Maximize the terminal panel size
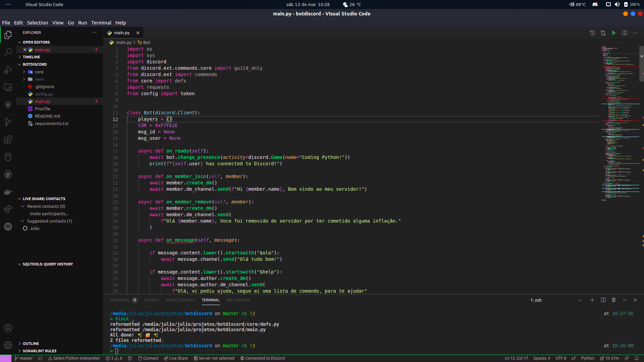Screen dimensions: 644x362 point(625,300)
